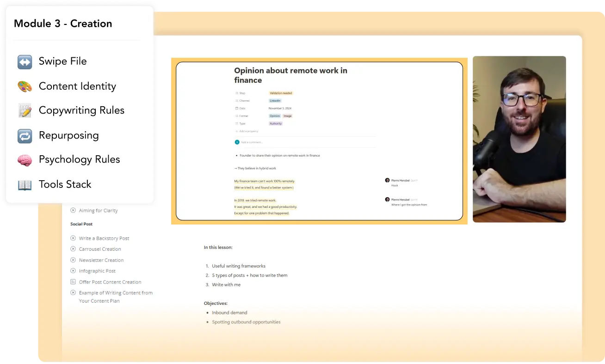This screenshot has height=364, width=605.
Task: Click the LinkedIn channel tag
Action: pyautogui.click(x=275, y=101)
